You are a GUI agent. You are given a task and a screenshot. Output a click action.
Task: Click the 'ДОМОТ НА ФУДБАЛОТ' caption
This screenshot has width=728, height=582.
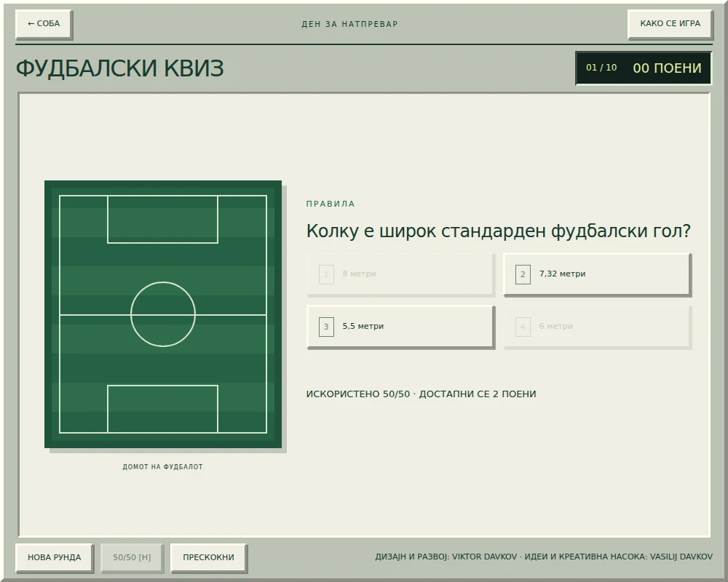(x=163, y=467)
